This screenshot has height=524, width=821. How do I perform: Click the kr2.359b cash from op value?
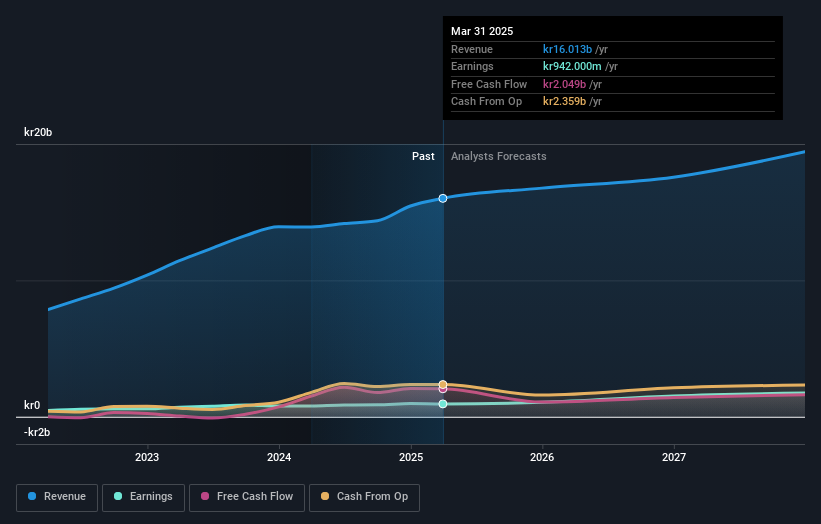pyautogui.click(x=564, y=102)
